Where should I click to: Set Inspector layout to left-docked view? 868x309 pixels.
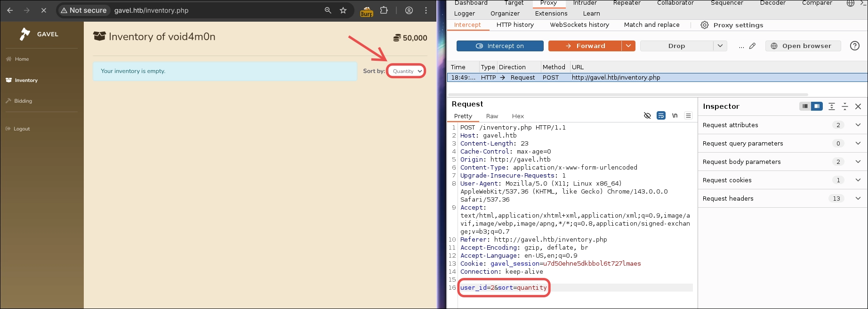(805, 106)
